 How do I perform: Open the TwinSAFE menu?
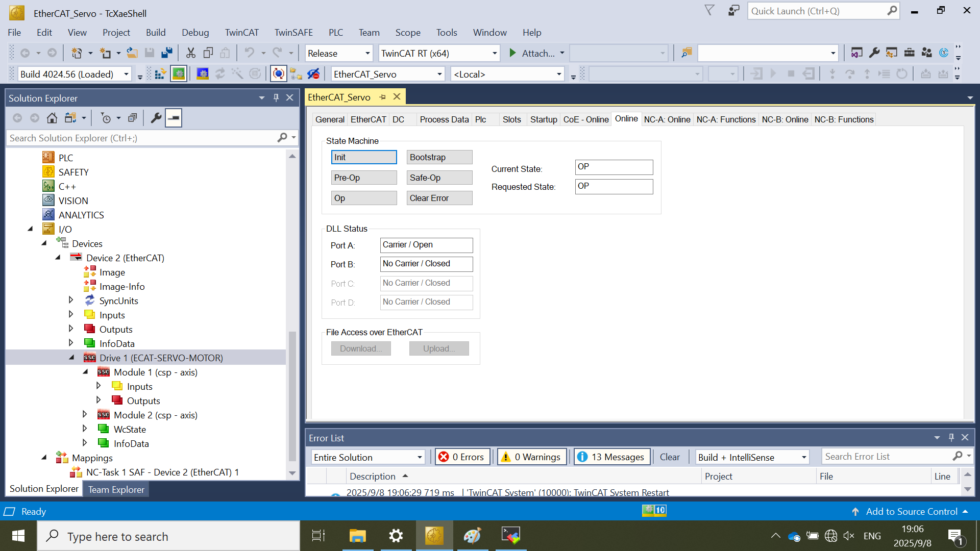pos(293,32)
